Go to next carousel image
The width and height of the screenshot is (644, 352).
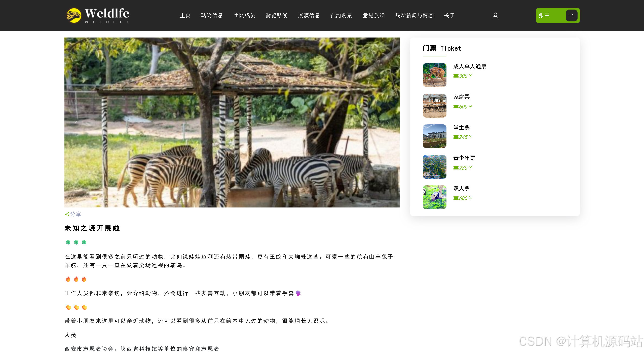tap(388, 123)
